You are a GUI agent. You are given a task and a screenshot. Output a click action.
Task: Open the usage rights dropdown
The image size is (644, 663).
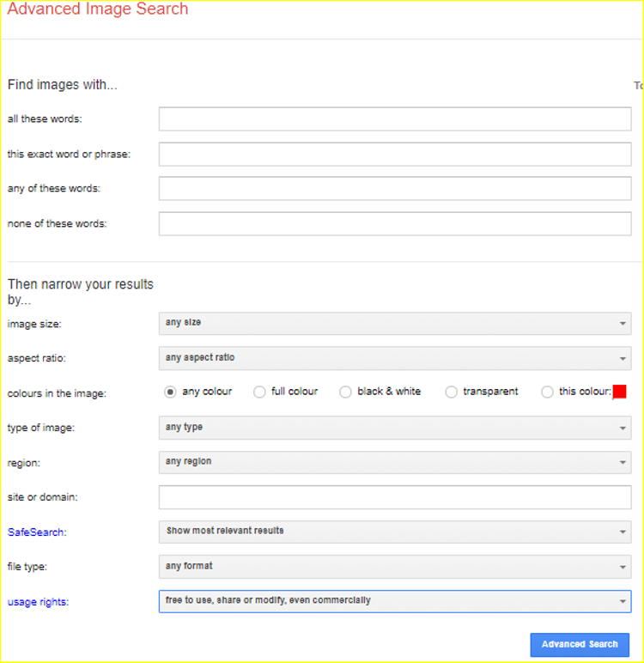click(x=395, y=601)
